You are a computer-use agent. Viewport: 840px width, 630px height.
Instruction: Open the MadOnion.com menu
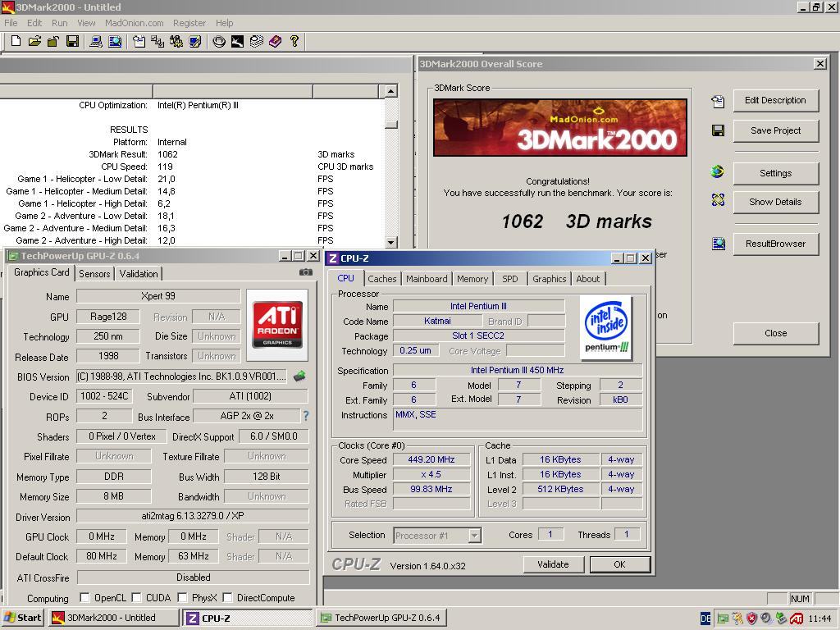[x=134, y=23]
